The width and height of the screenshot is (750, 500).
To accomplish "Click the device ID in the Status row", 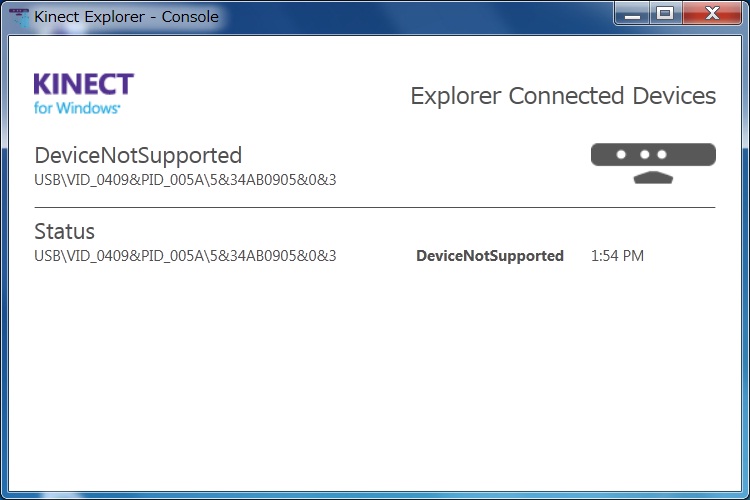I will coord(185,256).
